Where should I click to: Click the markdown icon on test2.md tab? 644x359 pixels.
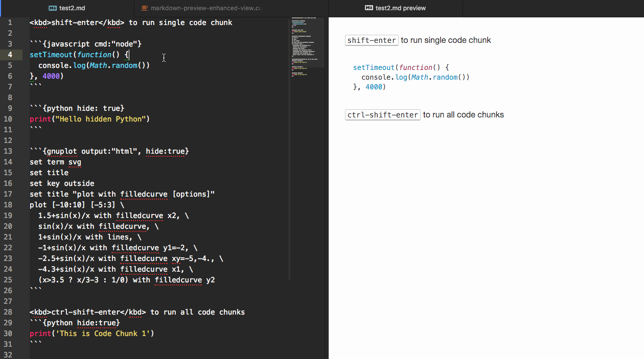(x=53, y=8)
